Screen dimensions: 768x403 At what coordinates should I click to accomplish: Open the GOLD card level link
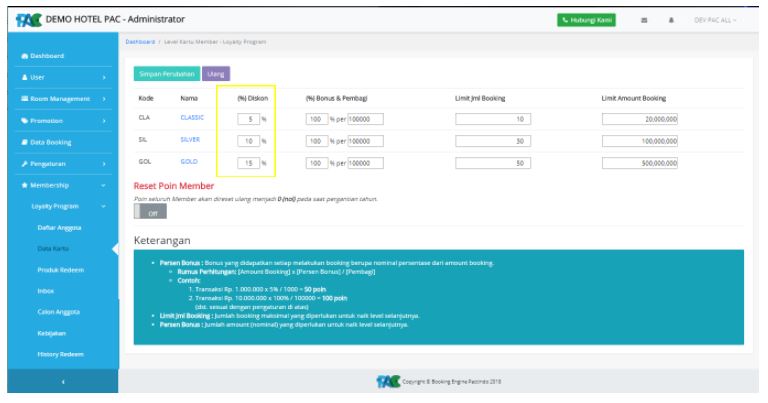pos(189,162)
